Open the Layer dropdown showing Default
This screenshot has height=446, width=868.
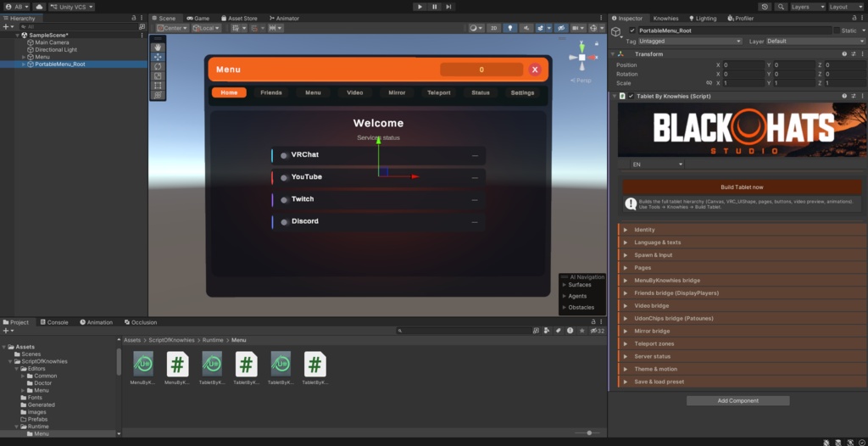point(815,41)
